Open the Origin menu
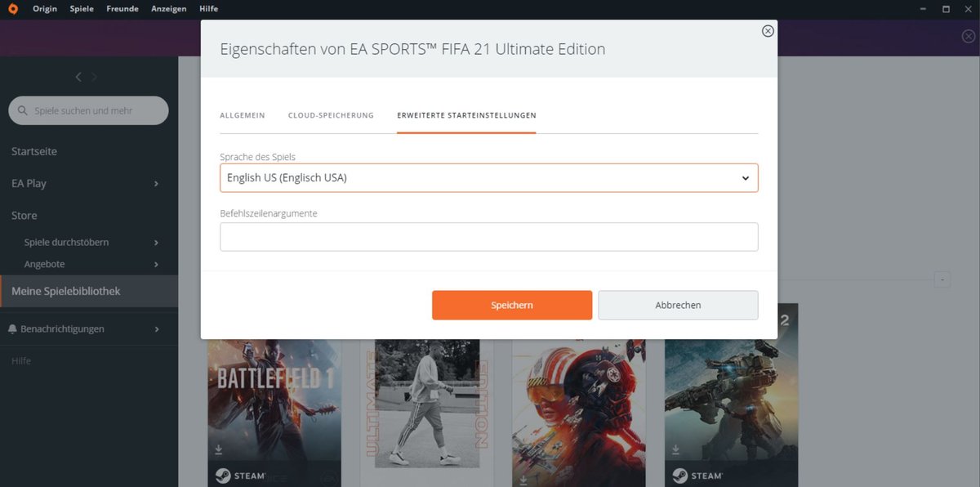Image resolution: width=980 pixels, height=487 pixels. pyautogui.click(x=45, y=9)
